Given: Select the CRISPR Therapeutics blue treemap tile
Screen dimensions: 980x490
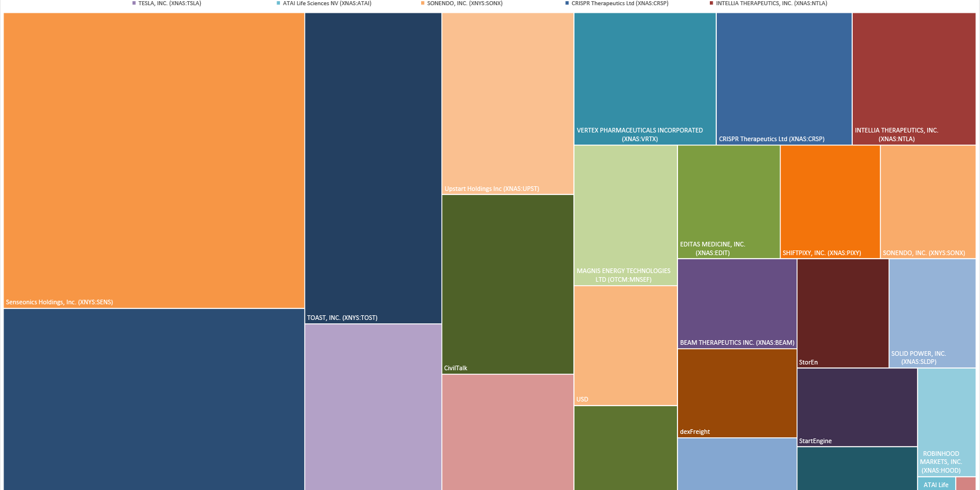Looking at the screenshot, I should [783, 78].
